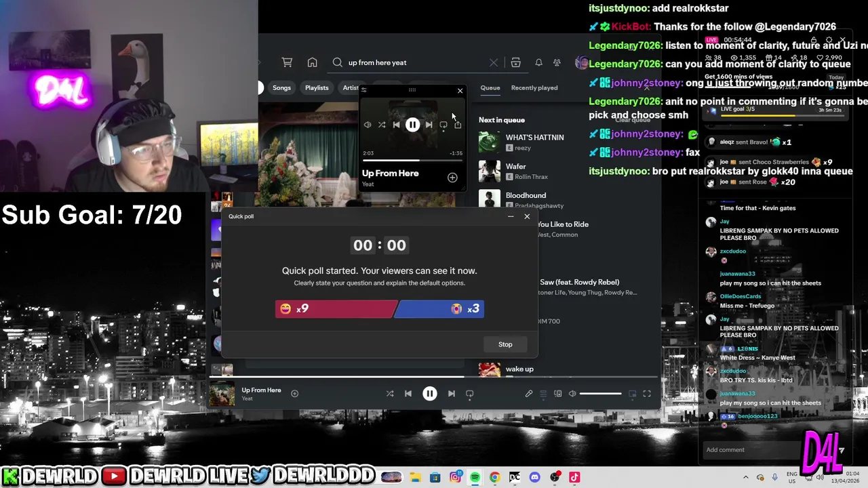Click the search magnifier icon in Spotify
This screenshot has height=488, width=868.
coord(337,62)
